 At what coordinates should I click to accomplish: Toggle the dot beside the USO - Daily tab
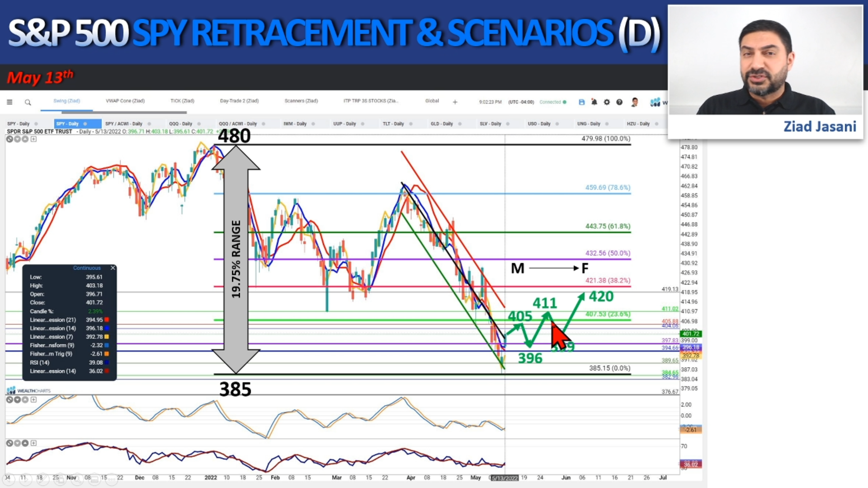(557, 124)
